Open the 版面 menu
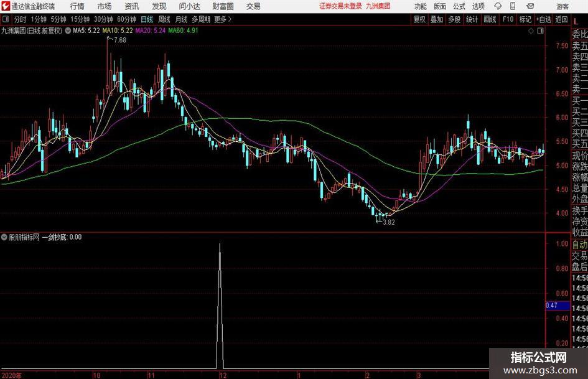The width and height of the screenshot is (588, 379). coord(439,6)
